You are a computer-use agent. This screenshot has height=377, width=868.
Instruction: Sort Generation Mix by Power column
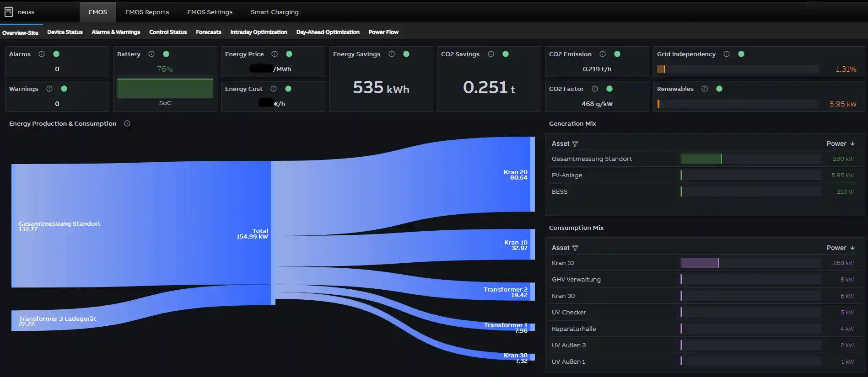[852, 143]
